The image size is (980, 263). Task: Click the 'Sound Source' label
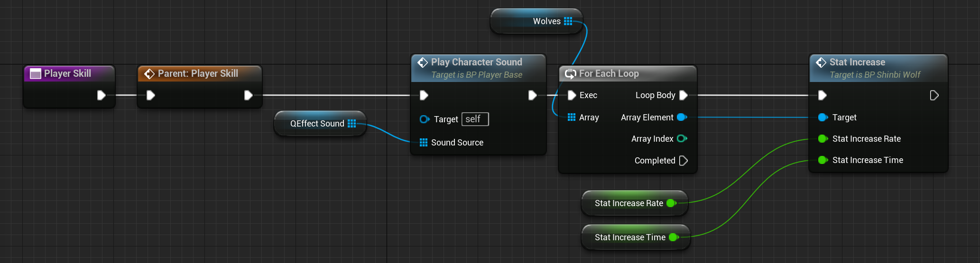point(457,142)
